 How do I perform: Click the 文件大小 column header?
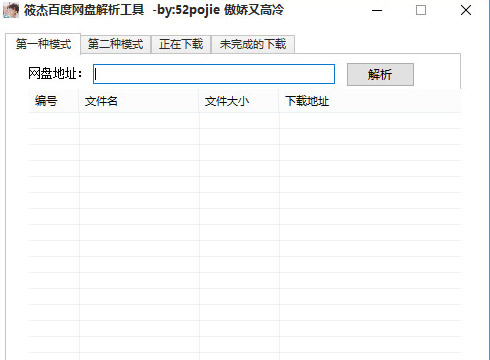coord(239,101)
